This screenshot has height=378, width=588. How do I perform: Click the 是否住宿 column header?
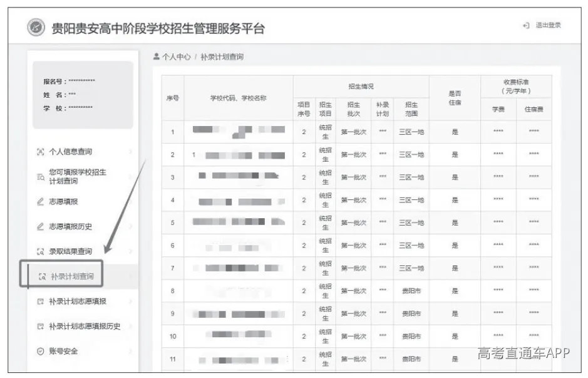point(455,98)
